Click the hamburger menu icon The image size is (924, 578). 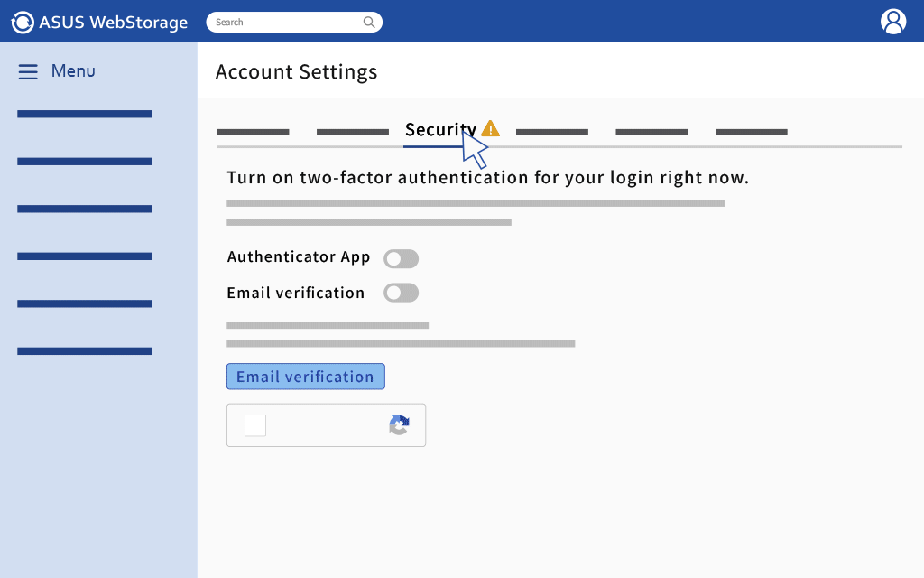28,71
